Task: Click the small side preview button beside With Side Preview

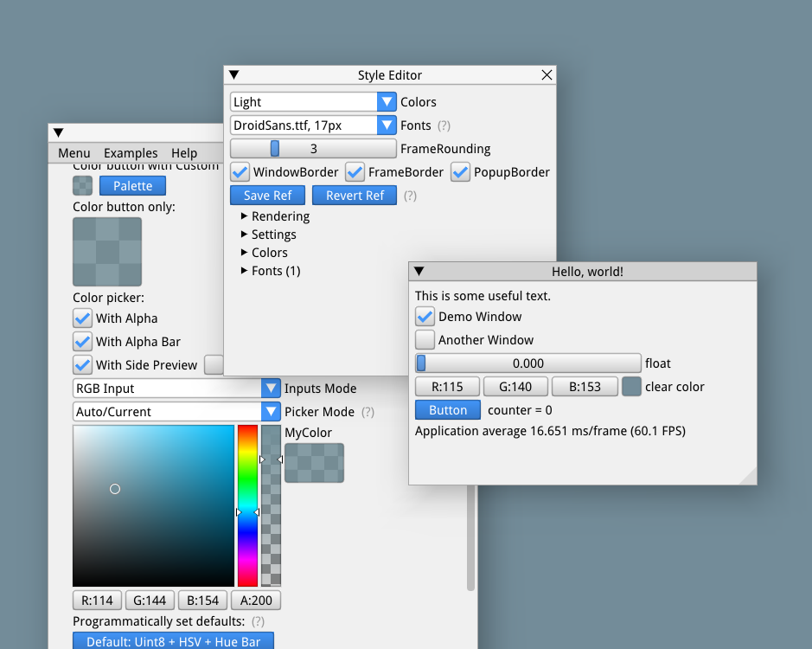Action: pos(214,364)
